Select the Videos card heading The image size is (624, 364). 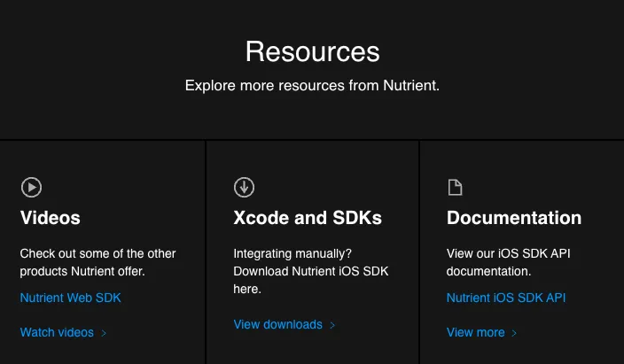click(x=51, y=218)
